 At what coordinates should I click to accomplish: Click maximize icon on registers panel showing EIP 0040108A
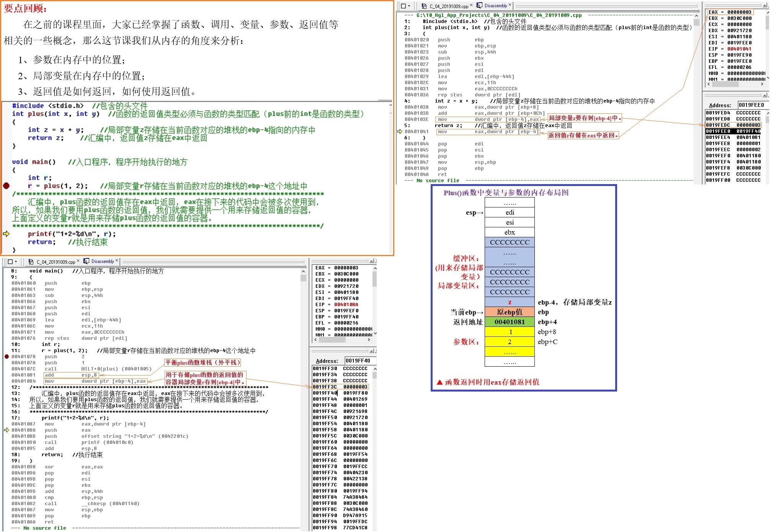pos(371,261)
